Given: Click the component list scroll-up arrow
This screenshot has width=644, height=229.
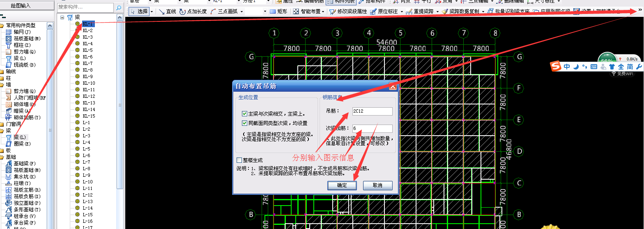Looking at the screenshot, I should [120, 17].
